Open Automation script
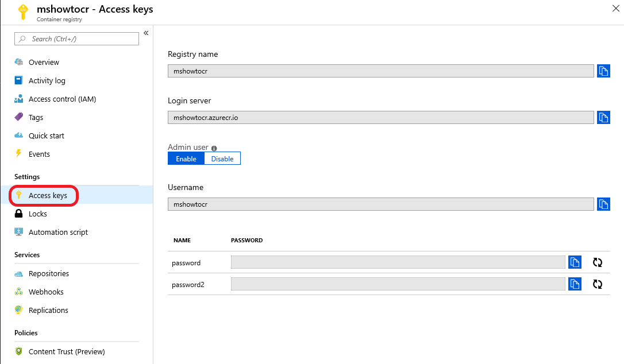 pyautogui.click(x=58, y=233)
